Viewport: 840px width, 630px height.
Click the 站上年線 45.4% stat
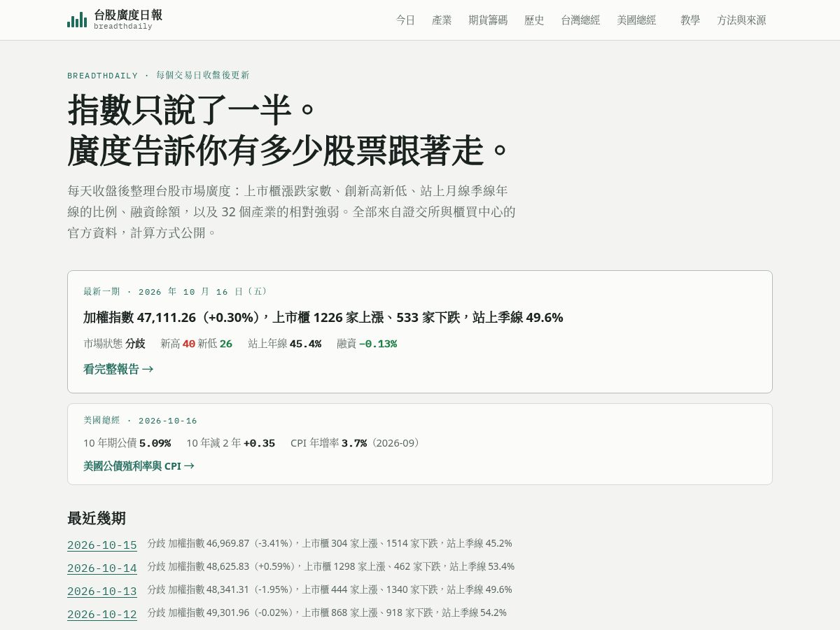point(284,344)
